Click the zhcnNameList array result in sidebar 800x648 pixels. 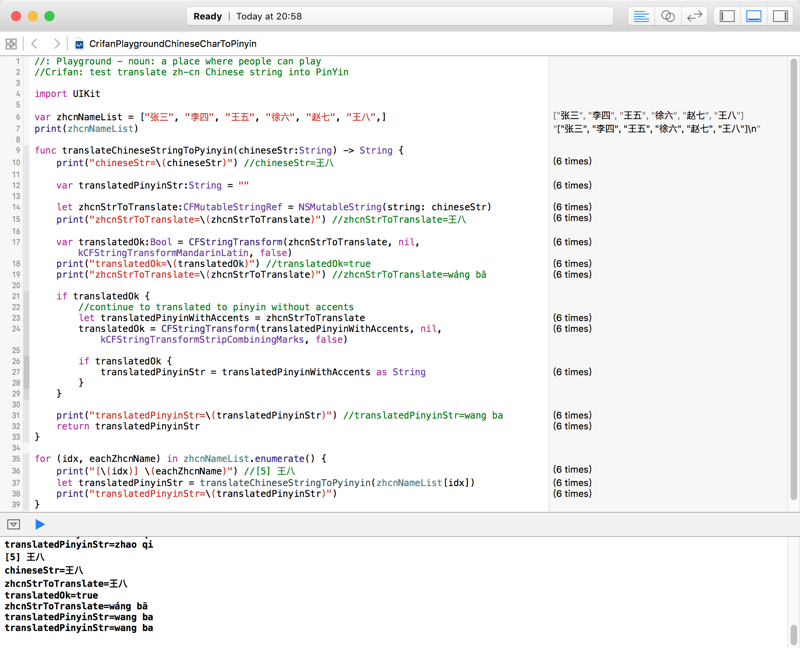(648, 116)
